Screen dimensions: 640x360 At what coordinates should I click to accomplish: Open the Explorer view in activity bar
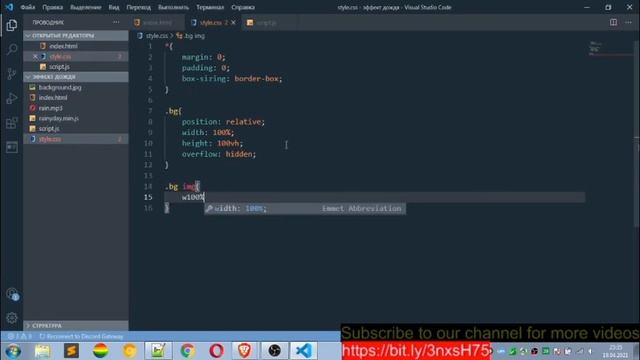point(12,25)
